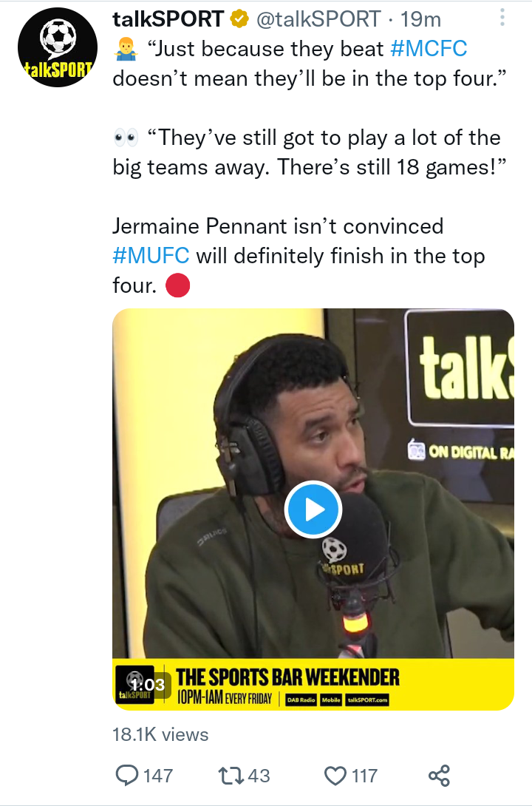The height and width of the screenshot is (806, 532).
Task: Click the 18.1K views count
Action: tap(160, 734)
